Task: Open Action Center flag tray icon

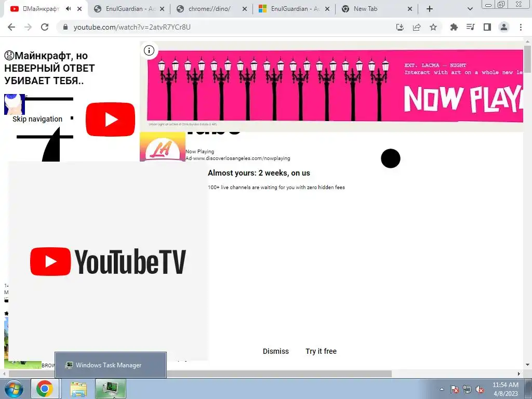Action: pos(455,390)
